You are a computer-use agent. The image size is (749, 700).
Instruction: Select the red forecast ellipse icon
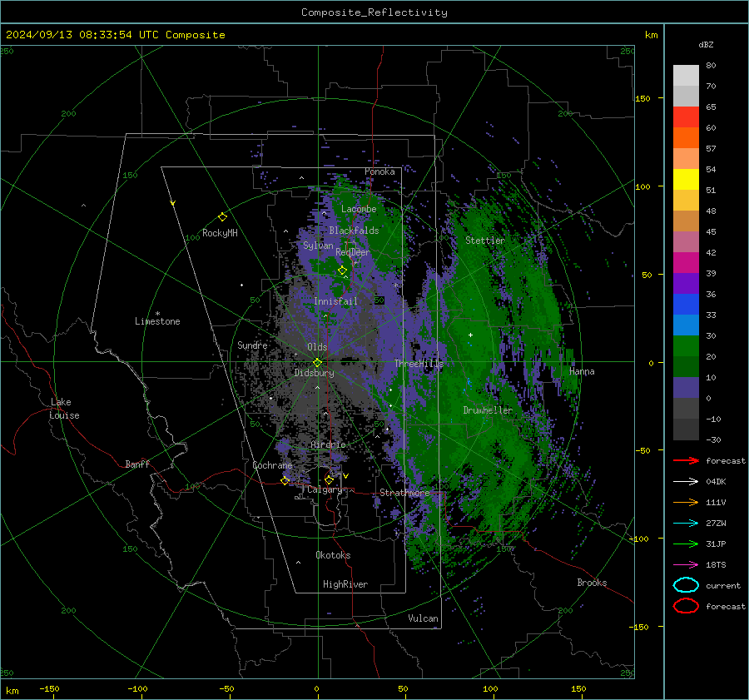(x=686, y=606)
